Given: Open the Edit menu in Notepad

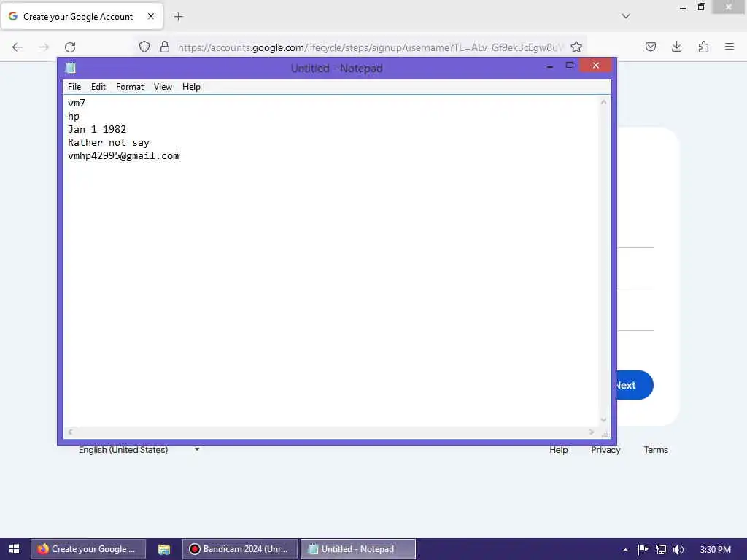Looking at the screenshot, I should (x=98, y=87).
